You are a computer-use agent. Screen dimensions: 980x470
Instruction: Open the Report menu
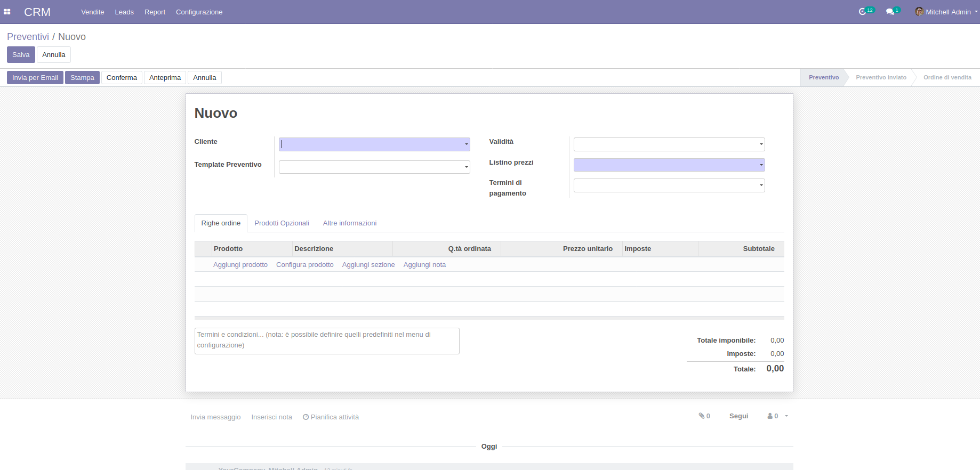point(155,12)
